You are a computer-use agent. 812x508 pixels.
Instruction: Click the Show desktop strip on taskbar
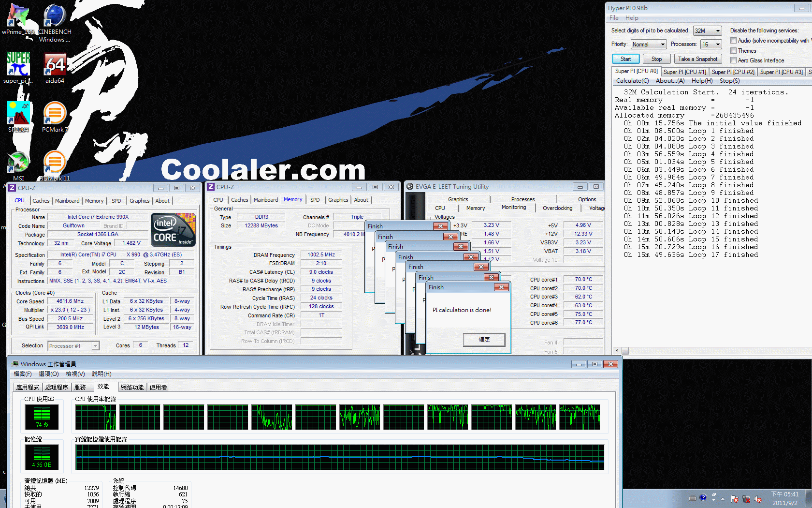(x=809, y=498)
